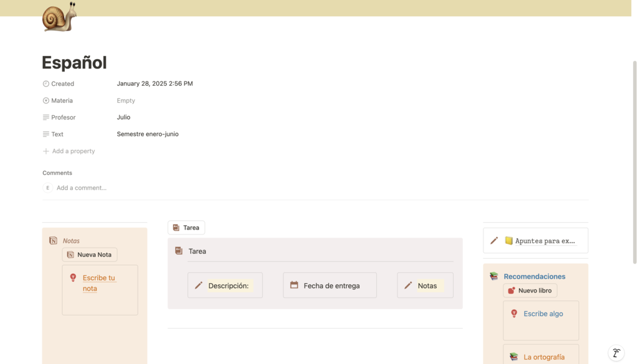Click the pencil icon in the Notas callout
The height and width of the screenshot is (364, 638).
(408, 285)
